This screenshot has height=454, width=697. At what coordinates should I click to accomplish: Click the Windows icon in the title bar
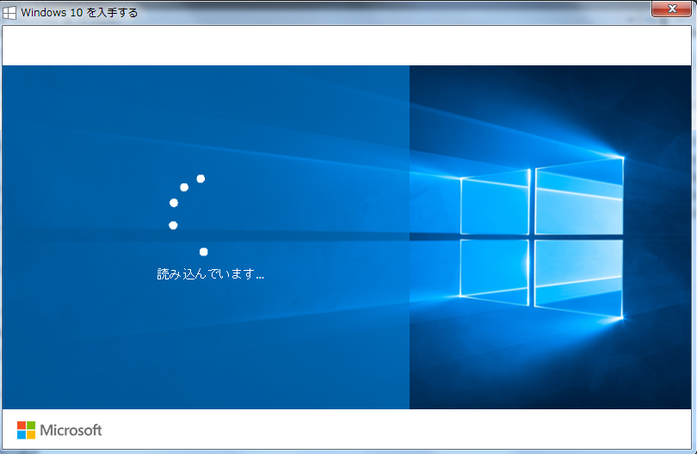(x=9, y=13)
